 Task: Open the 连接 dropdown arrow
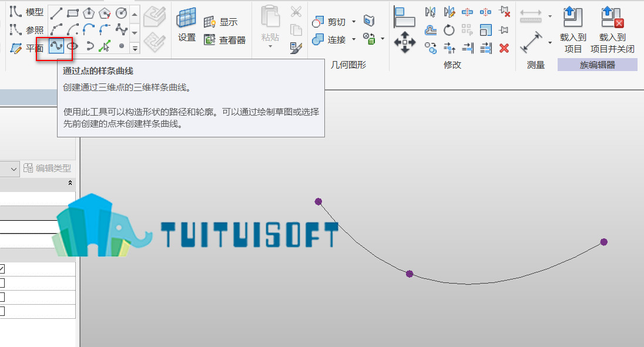354,39
